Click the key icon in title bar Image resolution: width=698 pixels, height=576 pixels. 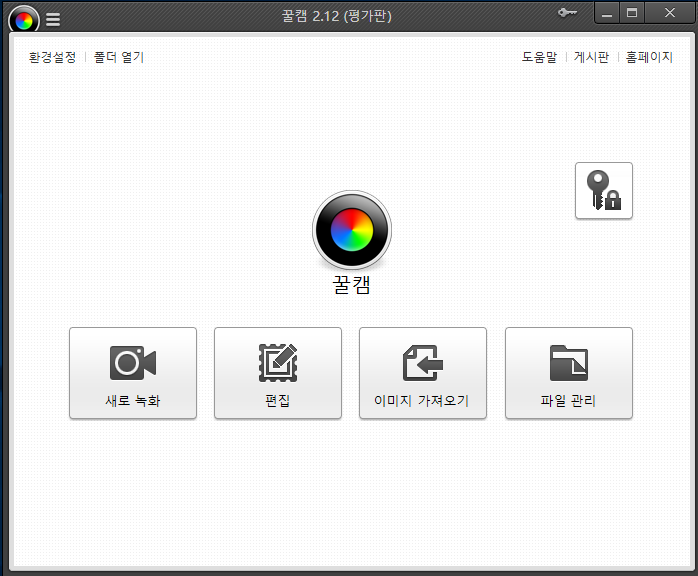coord(568,12)
